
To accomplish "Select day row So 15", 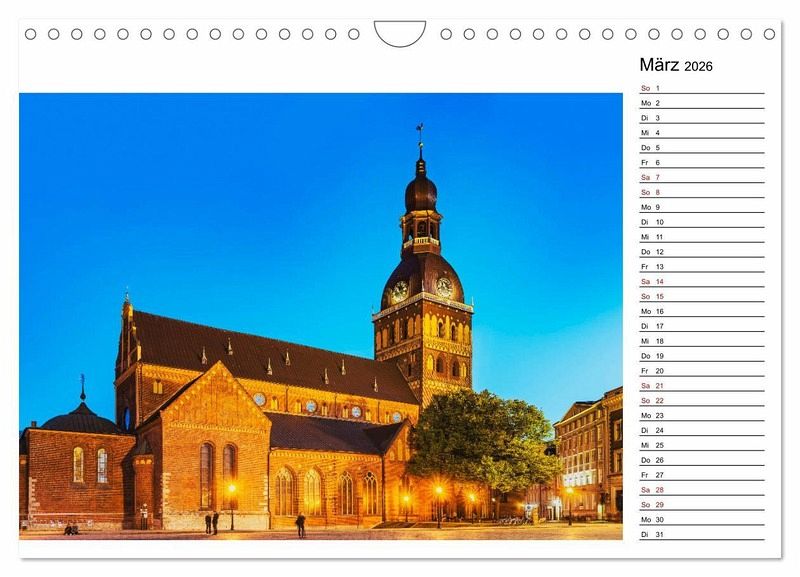I will [702, 296].
